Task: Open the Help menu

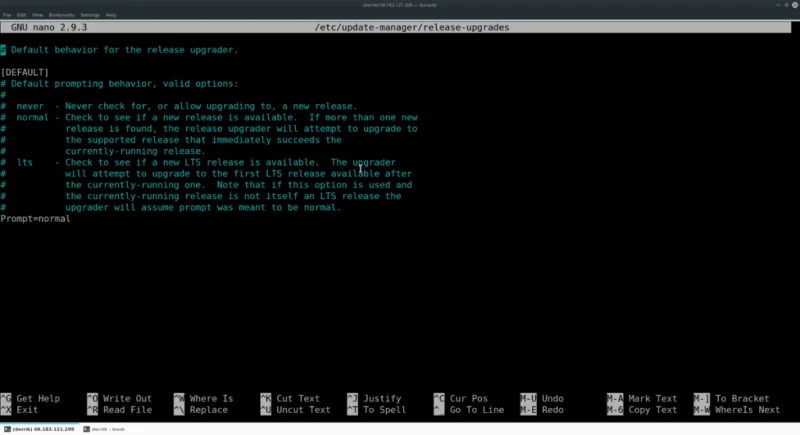Action: (x=111, y=15)
